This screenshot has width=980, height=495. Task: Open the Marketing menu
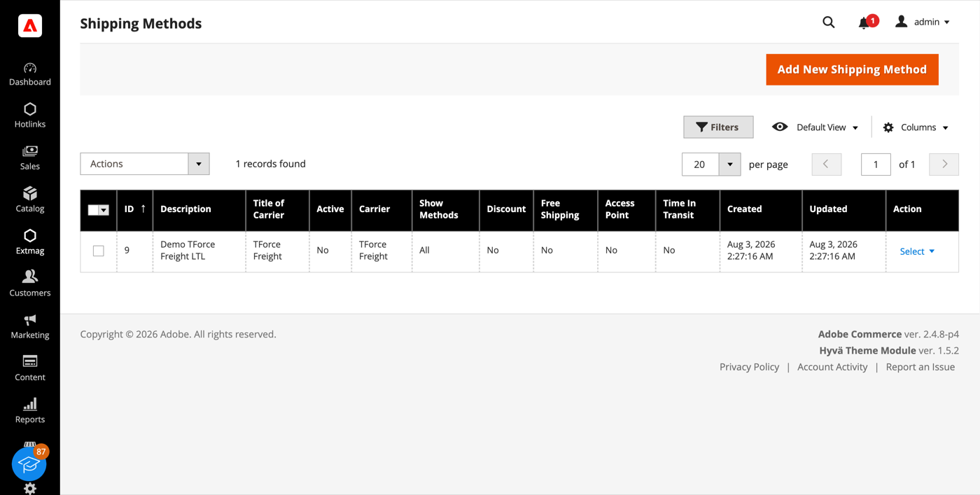click(x=30, y=327)
